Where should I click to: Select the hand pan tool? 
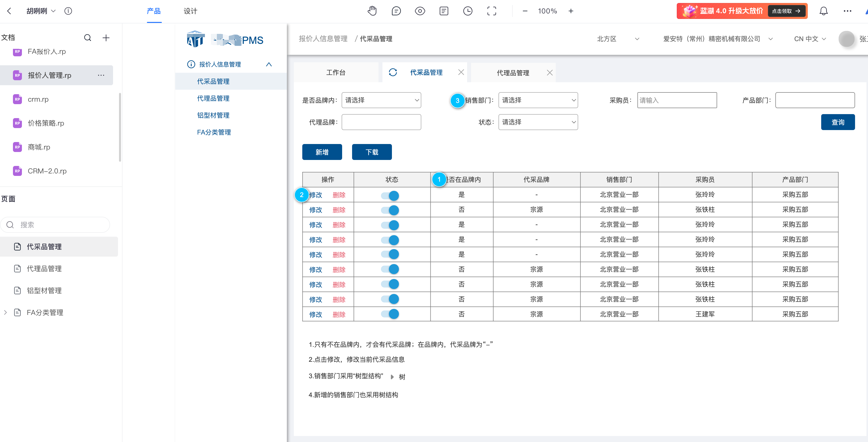[x=372, y=11]
